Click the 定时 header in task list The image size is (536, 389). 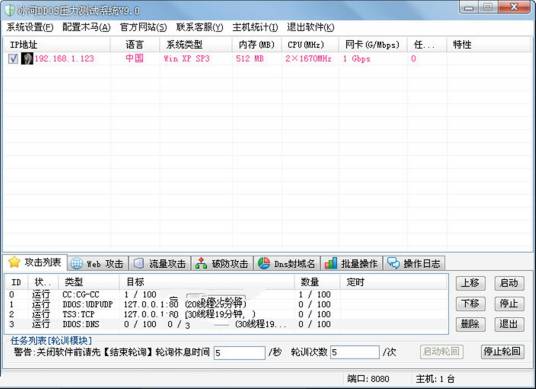(x=393, y=282)
